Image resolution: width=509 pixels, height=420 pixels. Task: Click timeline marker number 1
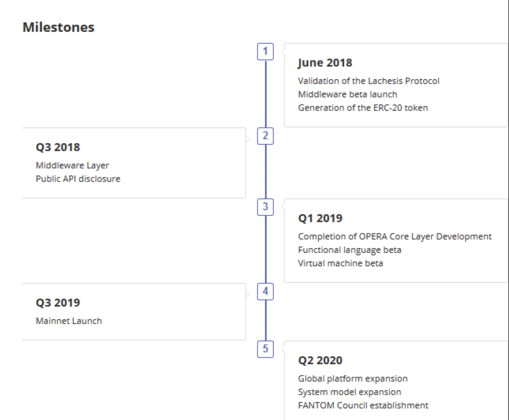coord(265,52)
